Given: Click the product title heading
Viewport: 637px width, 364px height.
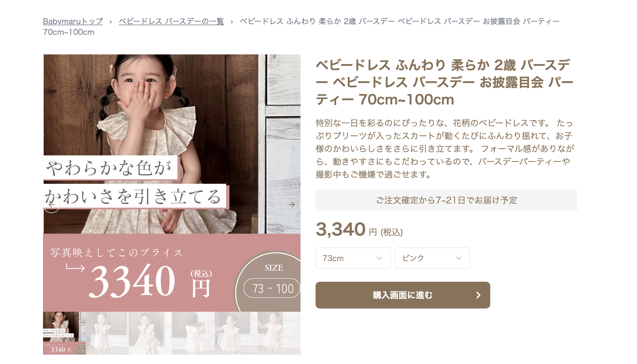Looking at the screenshot, I should pyautogui.click(x=444, y=82).
